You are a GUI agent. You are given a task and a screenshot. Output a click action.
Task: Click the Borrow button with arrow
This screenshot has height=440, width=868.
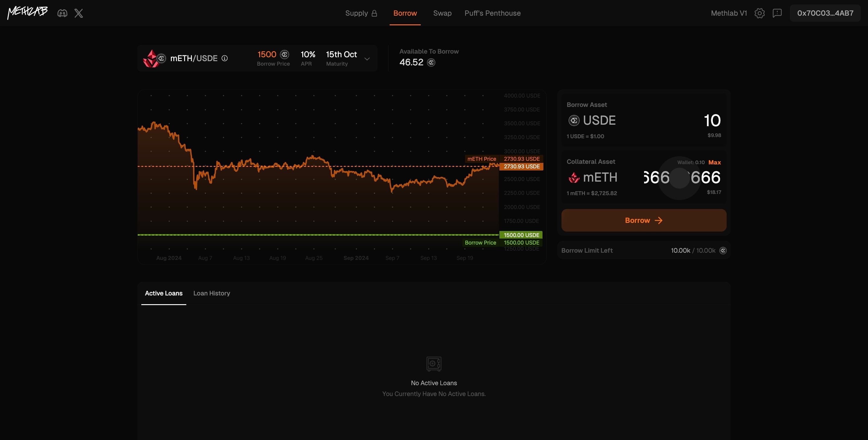[643, 220]
